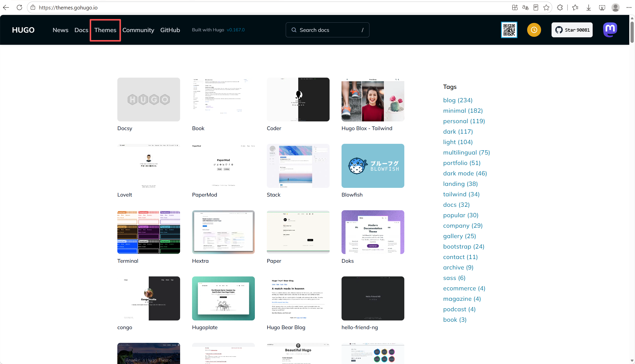The width and height of the screenshot is (635, 364).
Task: Click the browser address bar URL
Action: coord(68,7)
